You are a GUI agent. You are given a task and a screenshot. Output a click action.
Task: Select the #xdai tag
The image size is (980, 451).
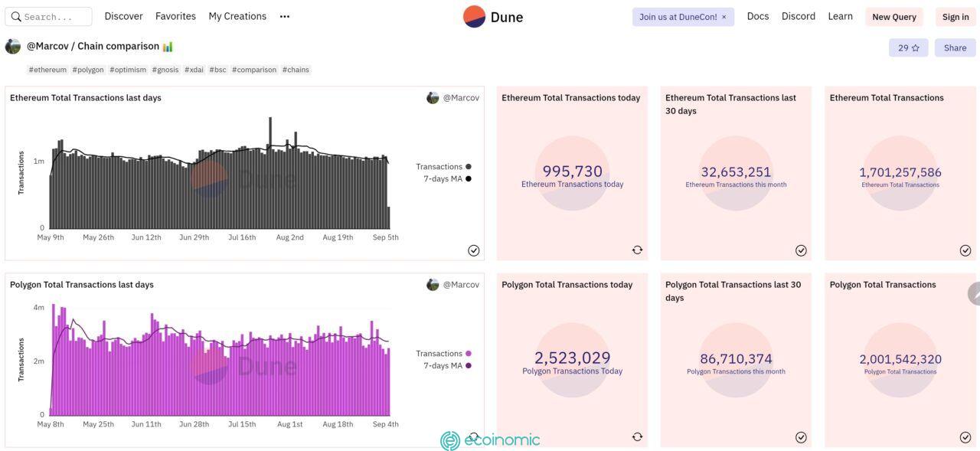click(x=194, y=70)
